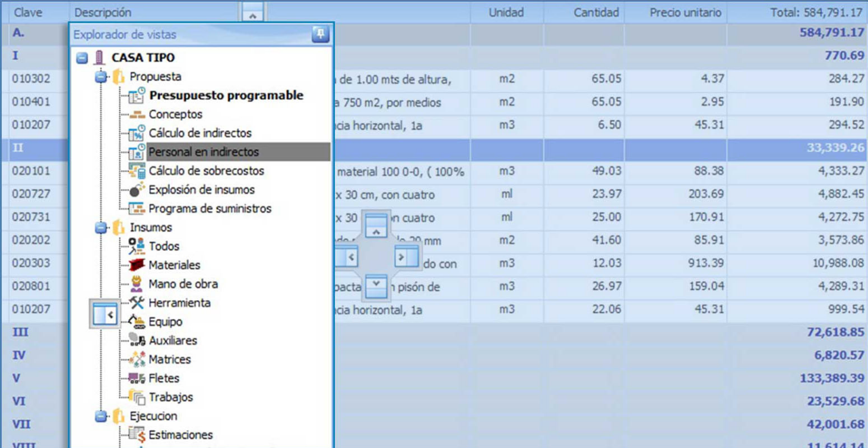868x448 pixels.
Task: Click the left-edge dock guide button
Action: coord(105,314)
